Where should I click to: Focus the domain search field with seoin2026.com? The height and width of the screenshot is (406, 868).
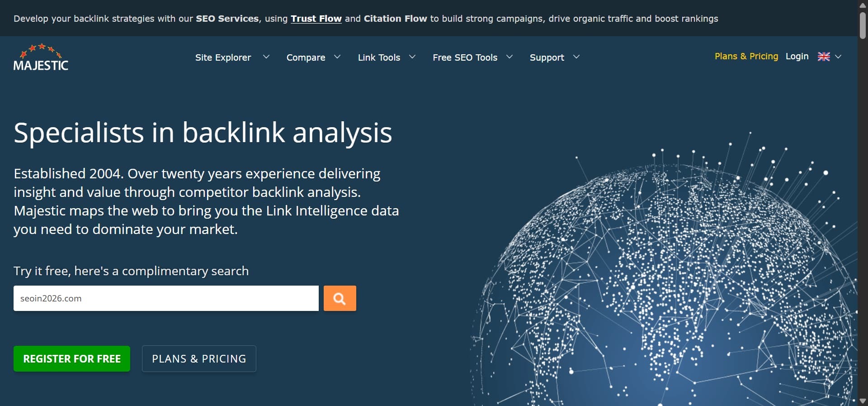tap(166, 298)
